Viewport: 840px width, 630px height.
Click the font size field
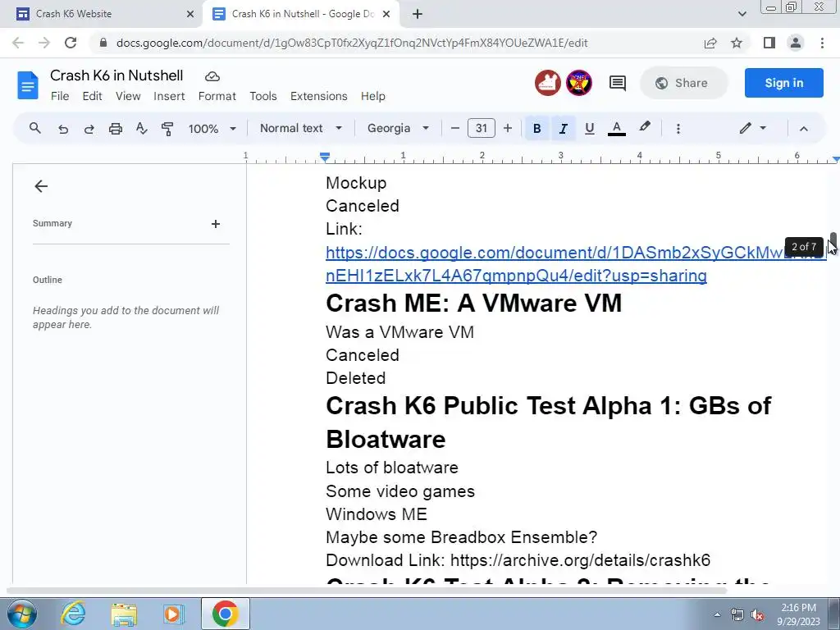tap(481, 128)
